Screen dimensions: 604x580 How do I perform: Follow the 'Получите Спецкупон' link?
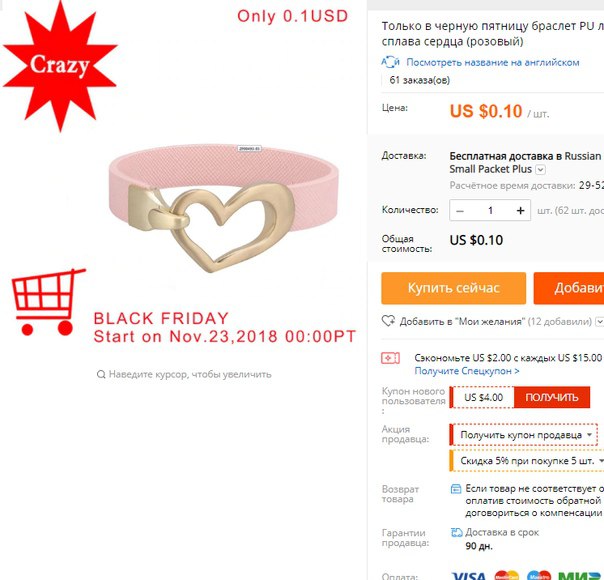click(467, 371)
